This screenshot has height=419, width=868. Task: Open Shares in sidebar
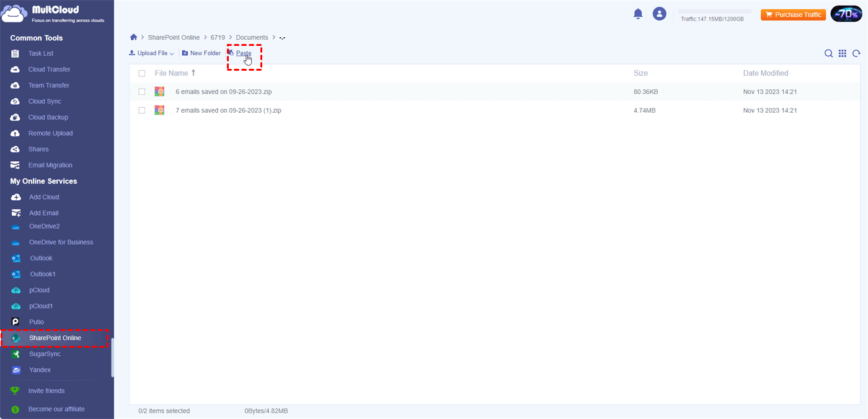click(x=38, y=149)
